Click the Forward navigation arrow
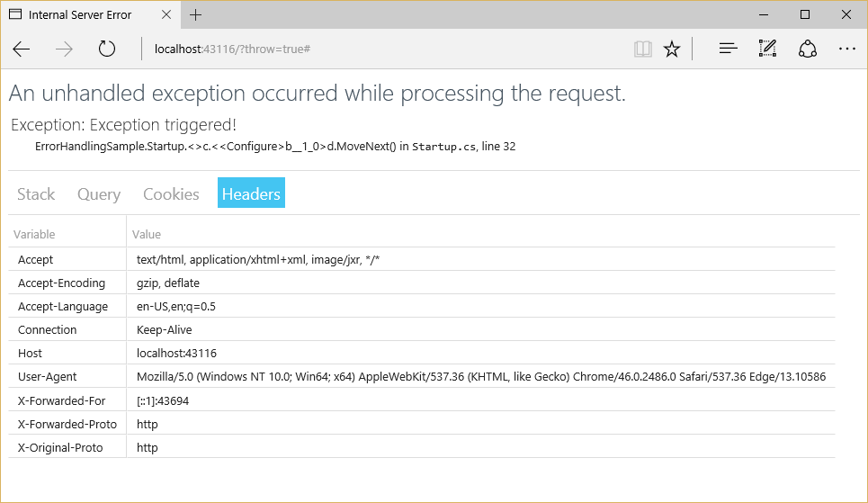868x503 pixels. point(64,49)
